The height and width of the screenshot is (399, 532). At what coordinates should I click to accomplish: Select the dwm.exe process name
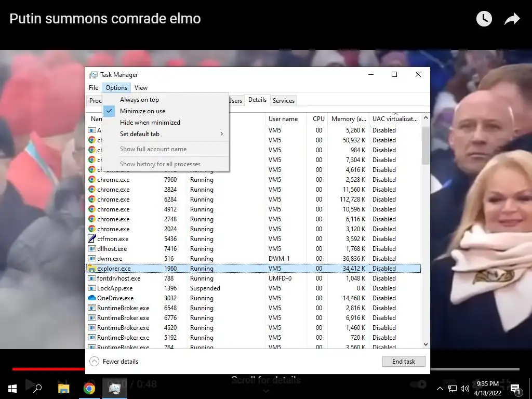click(110, 259)
